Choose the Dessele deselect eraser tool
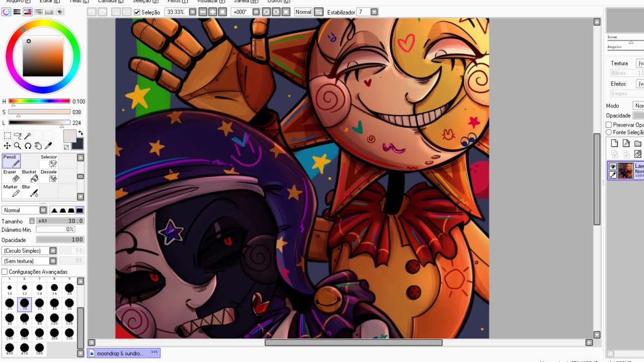This screenshot has height=362, width=644. pyautogui.click(x=49, y=175)
